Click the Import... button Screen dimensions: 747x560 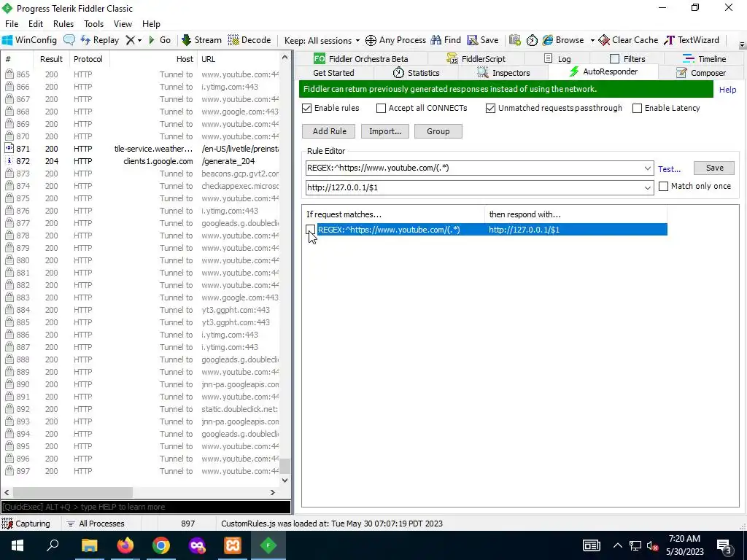coord(385,131)
